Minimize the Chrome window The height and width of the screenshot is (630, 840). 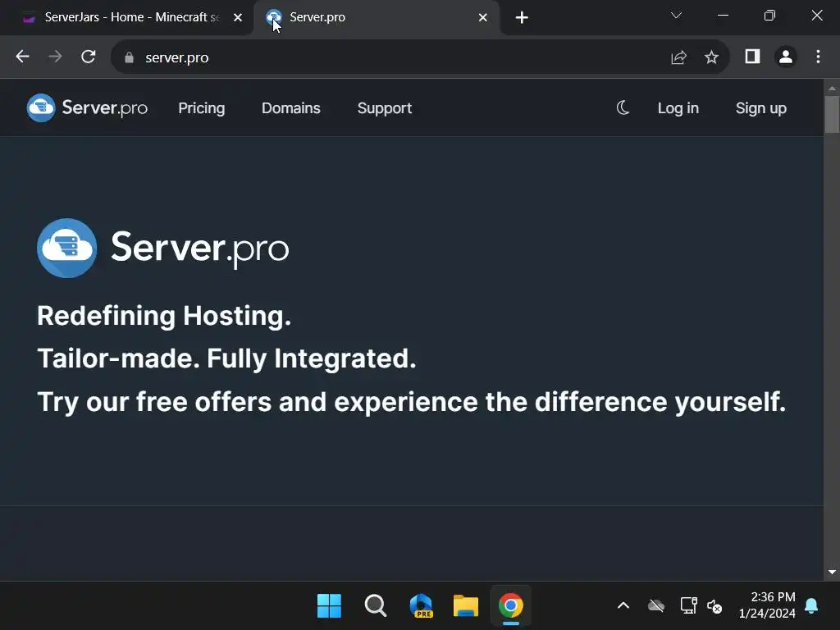(723, 16)
